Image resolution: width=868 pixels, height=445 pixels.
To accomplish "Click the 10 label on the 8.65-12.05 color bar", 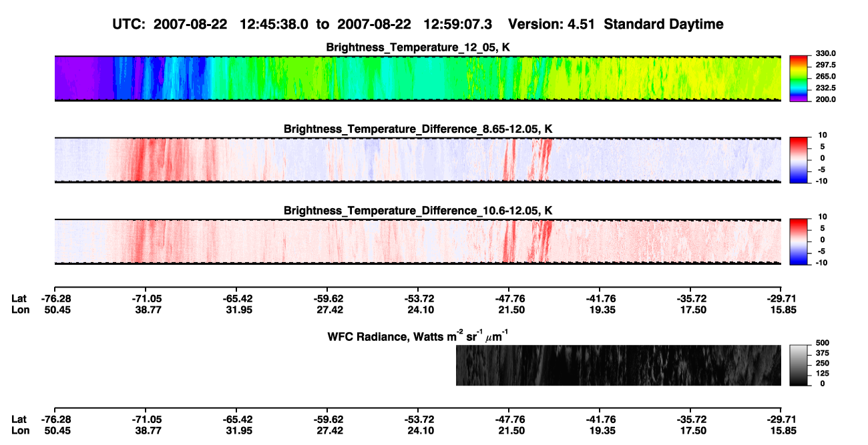I will 824,135.
